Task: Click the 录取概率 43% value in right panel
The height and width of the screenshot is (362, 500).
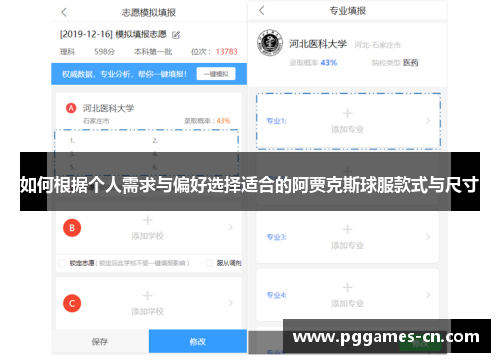Action: tap(329, 63)
